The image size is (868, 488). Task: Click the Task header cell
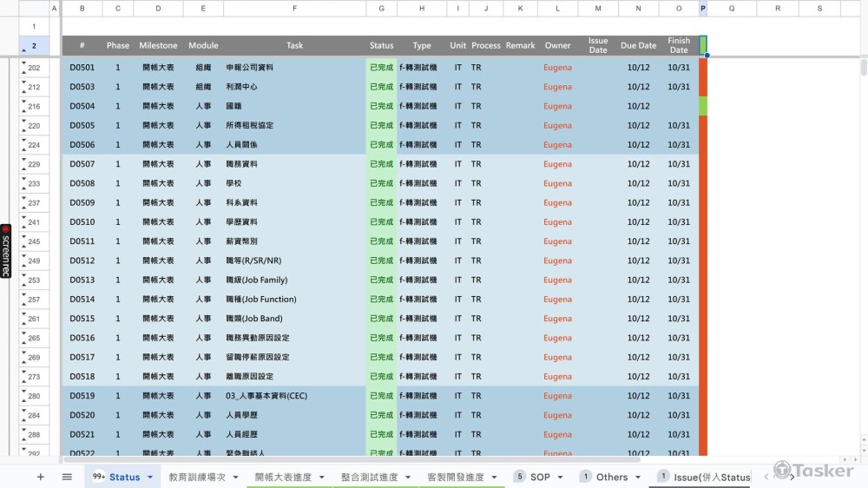[294, 45]
